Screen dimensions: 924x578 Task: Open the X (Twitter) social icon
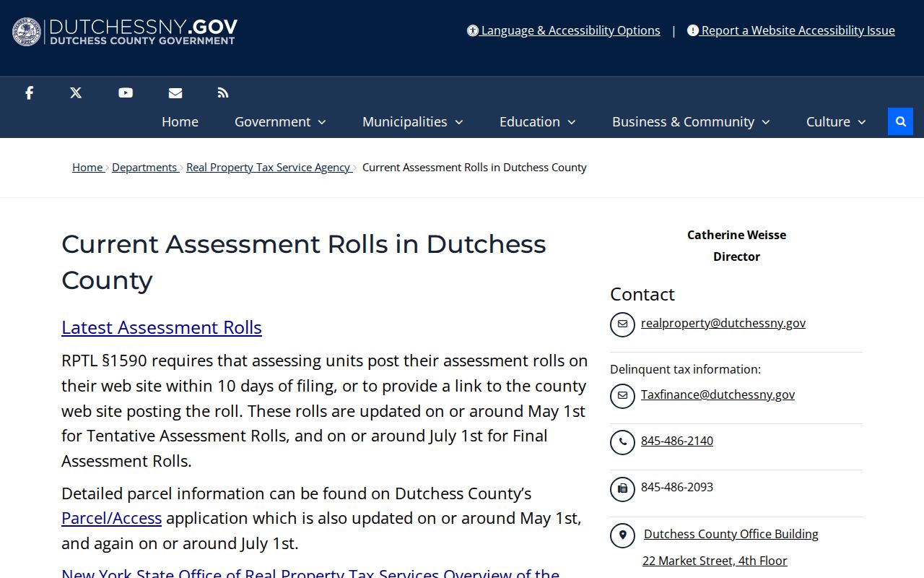76,92
